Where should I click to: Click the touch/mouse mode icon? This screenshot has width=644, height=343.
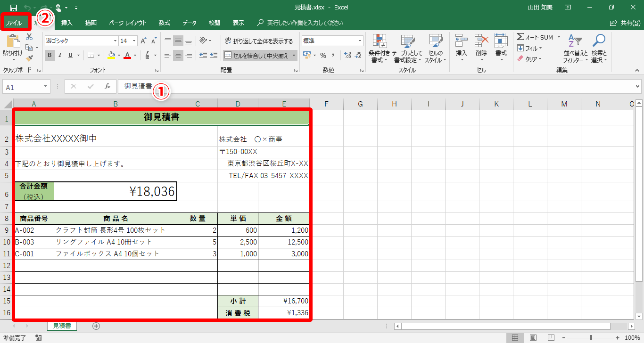click(x=58, y=8)
